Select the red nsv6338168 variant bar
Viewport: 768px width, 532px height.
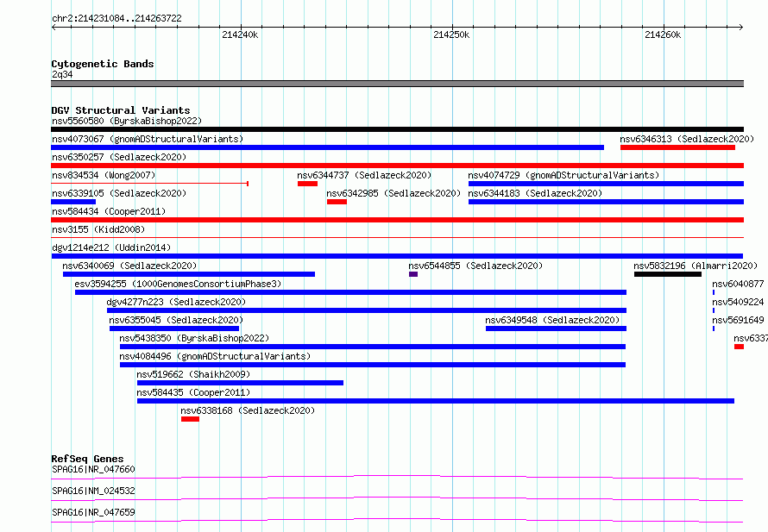pyautogui.click(x=190, y=419)
